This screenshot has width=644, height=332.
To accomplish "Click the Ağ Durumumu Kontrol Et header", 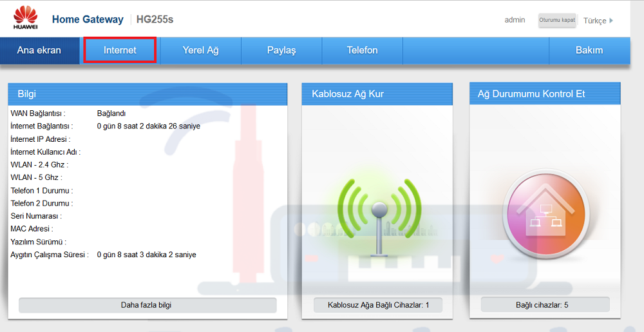I will pyautogui.click(x=545, y=94).
